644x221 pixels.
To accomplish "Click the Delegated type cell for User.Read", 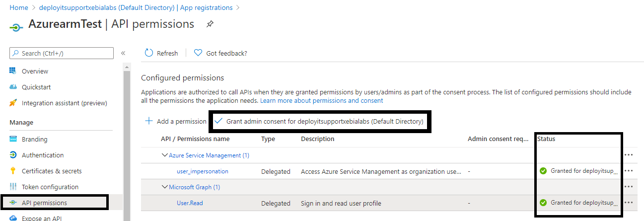I will 276,203.
